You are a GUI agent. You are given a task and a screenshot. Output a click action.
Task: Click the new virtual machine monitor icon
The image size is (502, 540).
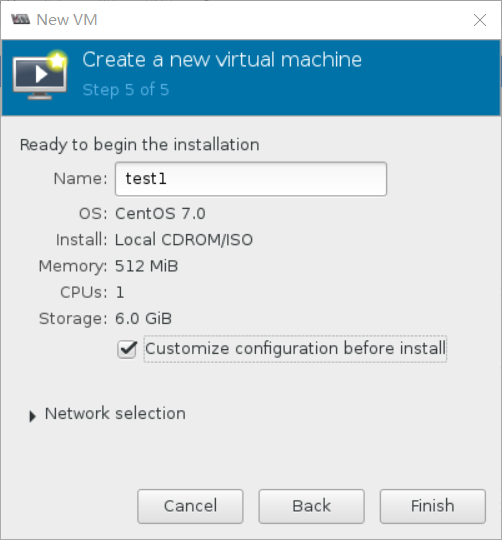point(40,75)
